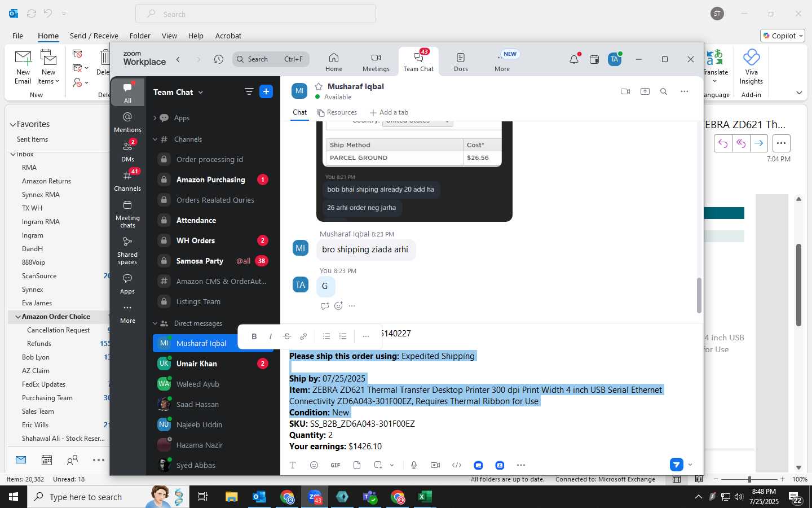Open Umair Khan direct message
This screenshot has height=508, width=812.
point(213,364)
